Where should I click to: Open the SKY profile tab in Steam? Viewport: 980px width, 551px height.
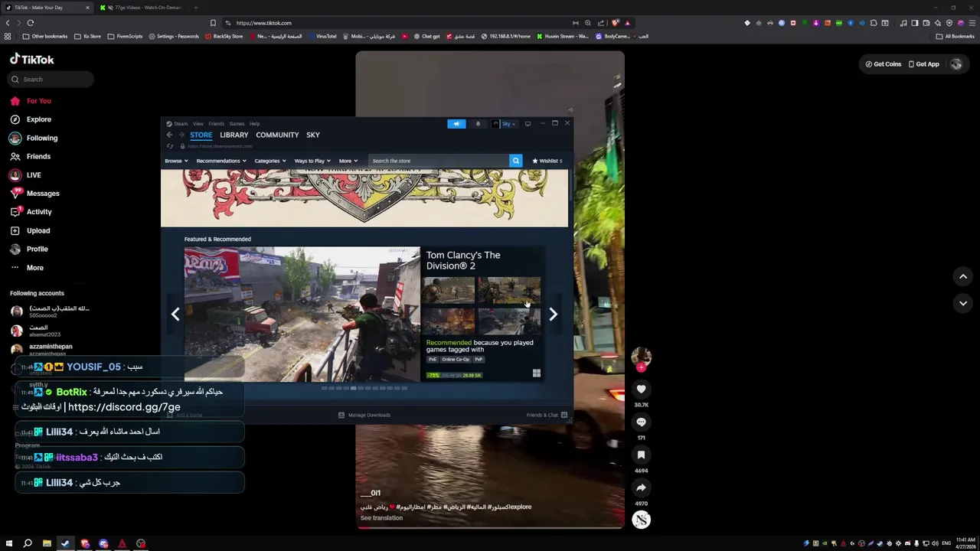tap(313, 135)
